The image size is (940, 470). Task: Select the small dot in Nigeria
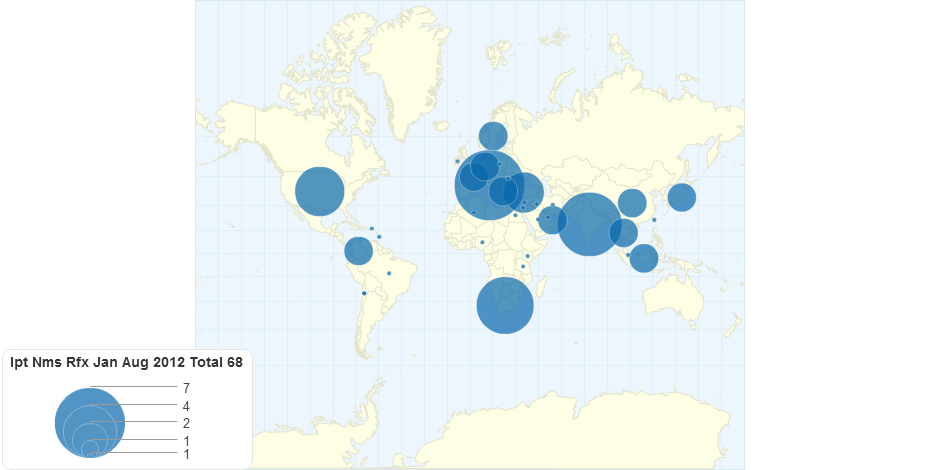[482, 241]
